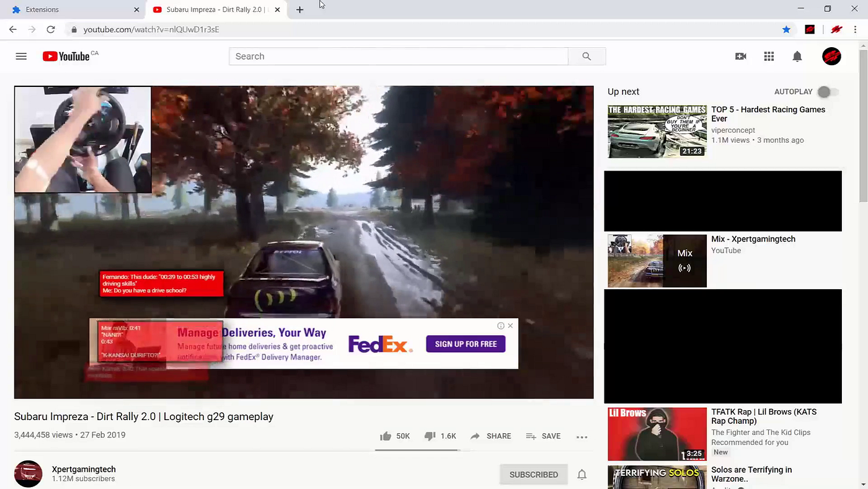Open a new browser tab
The width and height of the screenshot is (868, 489).
(299, 10)
